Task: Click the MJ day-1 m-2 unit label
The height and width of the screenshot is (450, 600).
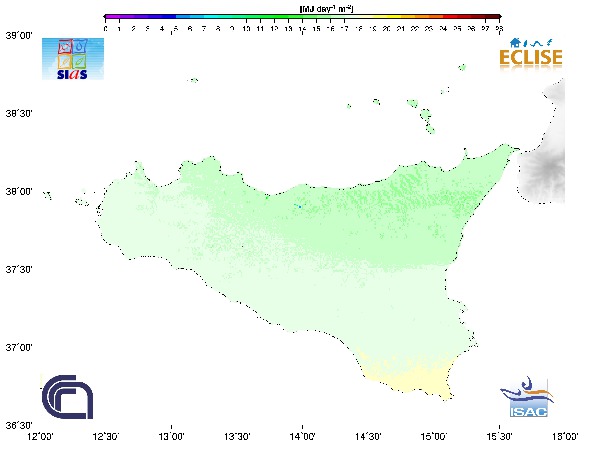Action: tap(326, 9)
